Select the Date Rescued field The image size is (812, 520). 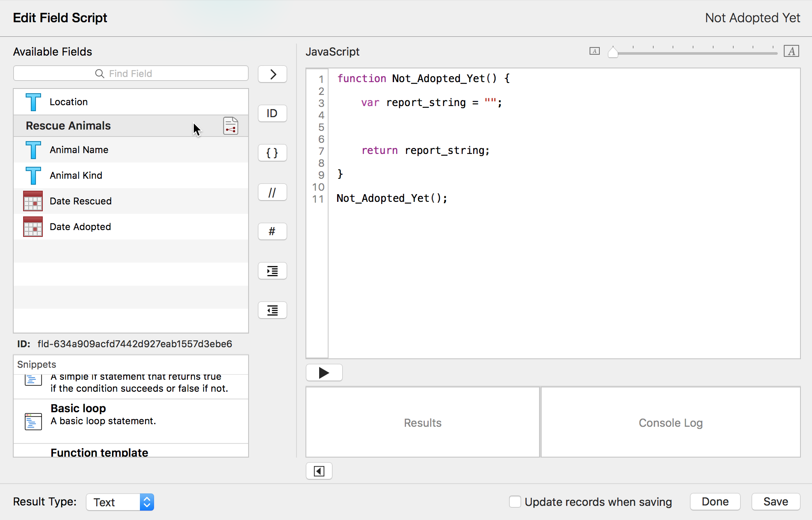point(131,201)
